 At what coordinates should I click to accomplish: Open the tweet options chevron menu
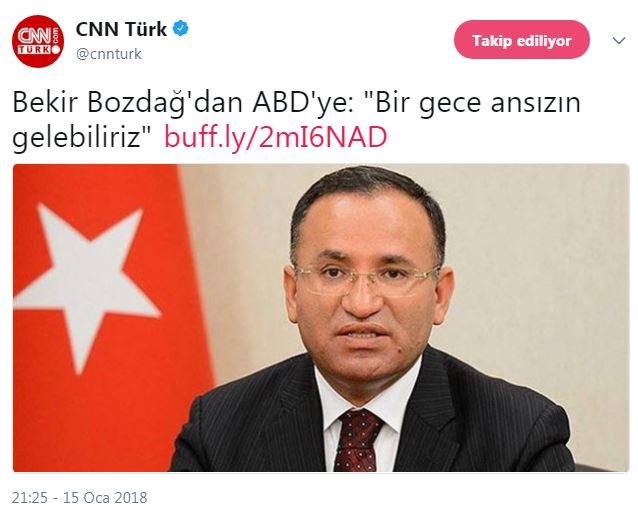(x=619, y=40)
